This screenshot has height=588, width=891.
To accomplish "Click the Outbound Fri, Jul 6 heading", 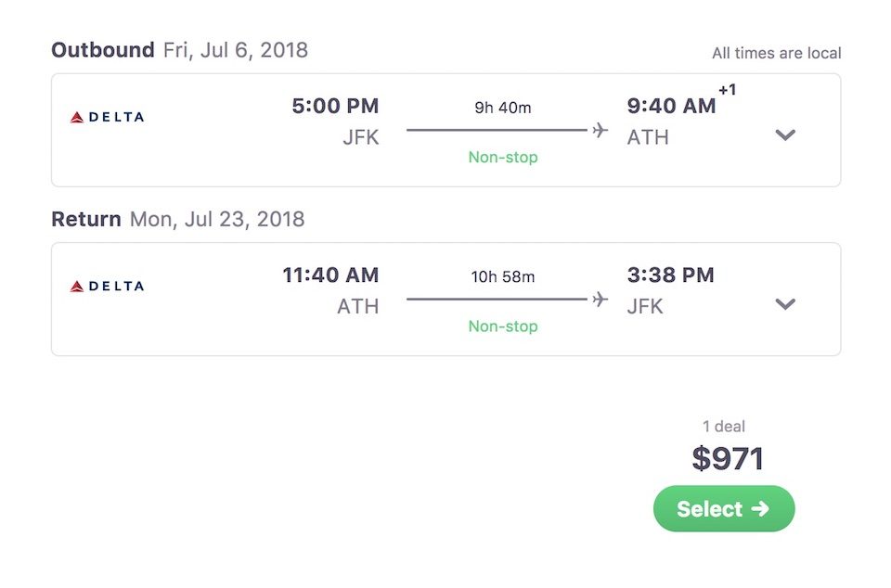I will (179, 50).
